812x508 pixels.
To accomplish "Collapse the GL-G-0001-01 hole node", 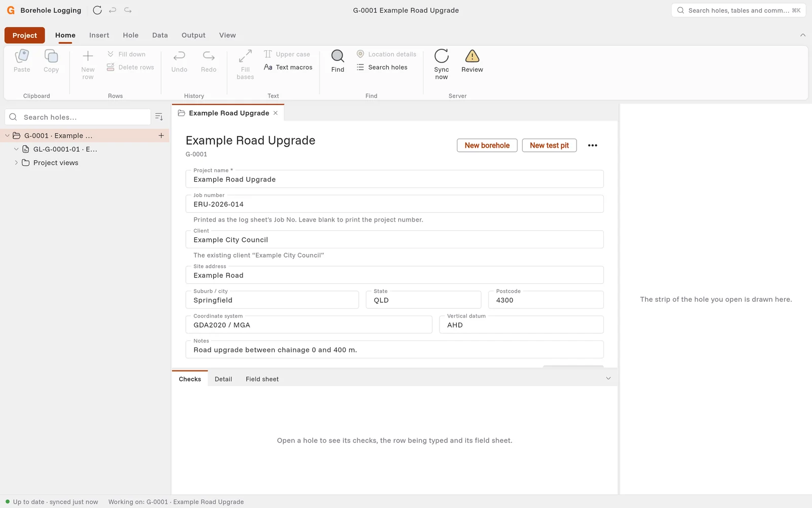I will tap(16, 149).
